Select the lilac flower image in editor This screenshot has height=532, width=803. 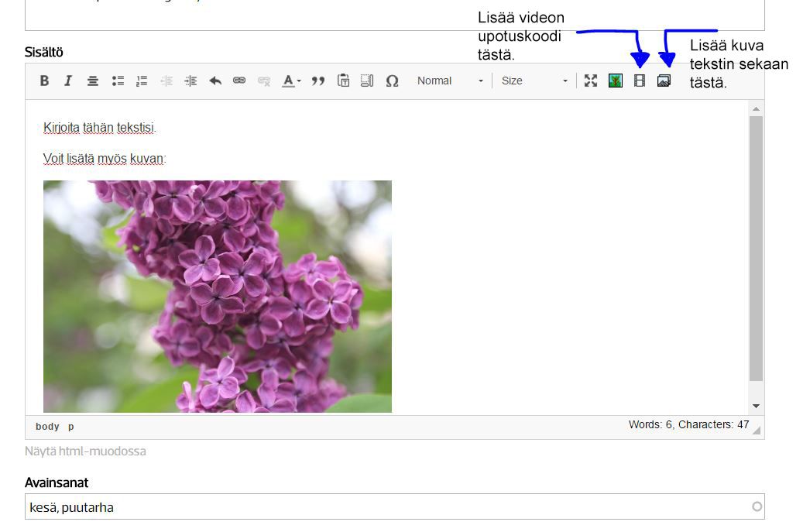click(x=218, y=297)
